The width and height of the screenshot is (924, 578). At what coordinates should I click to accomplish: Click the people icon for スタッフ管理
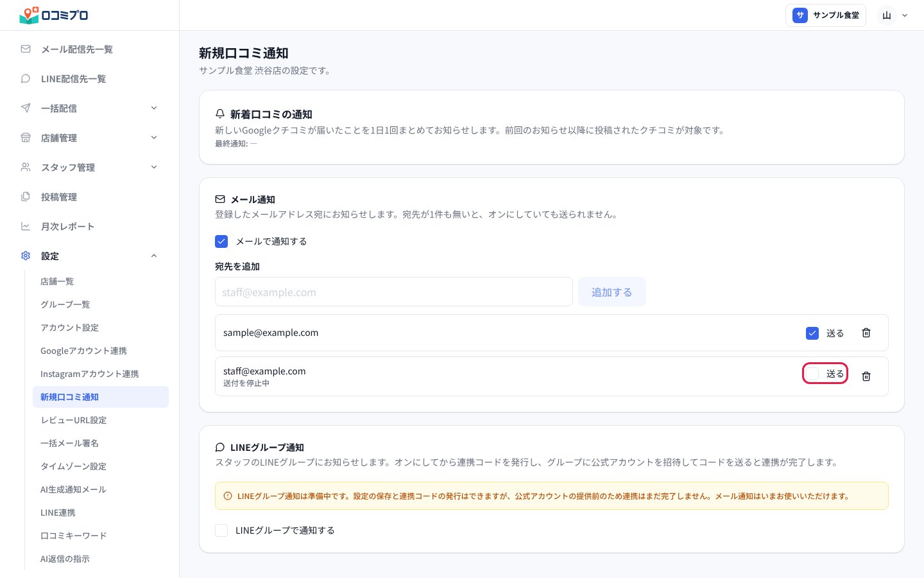[26, 167]
